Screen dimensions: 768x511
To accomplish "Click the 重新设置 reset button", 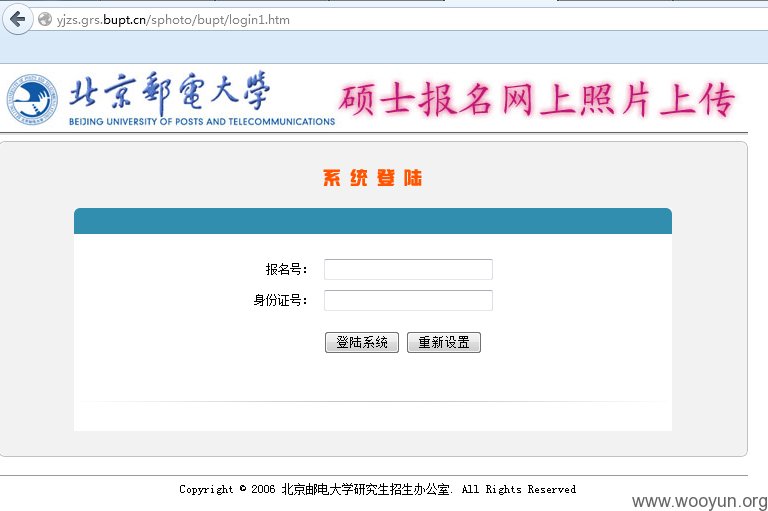I will coord(444,342).
